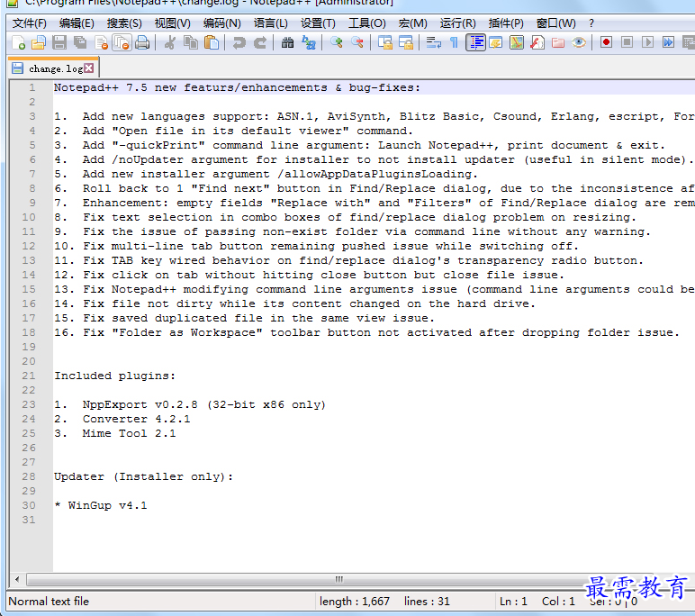The width and height of the screenshot is (695, 616).
Task: Open the 运行(R) menu
Action: pos(458,23)
